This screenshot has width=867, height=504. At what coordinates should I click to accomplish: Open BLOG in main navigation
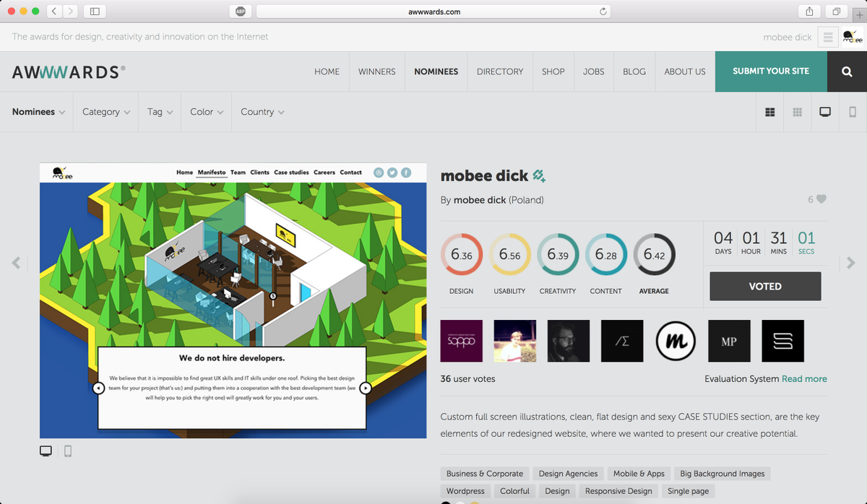pos(634,71)
